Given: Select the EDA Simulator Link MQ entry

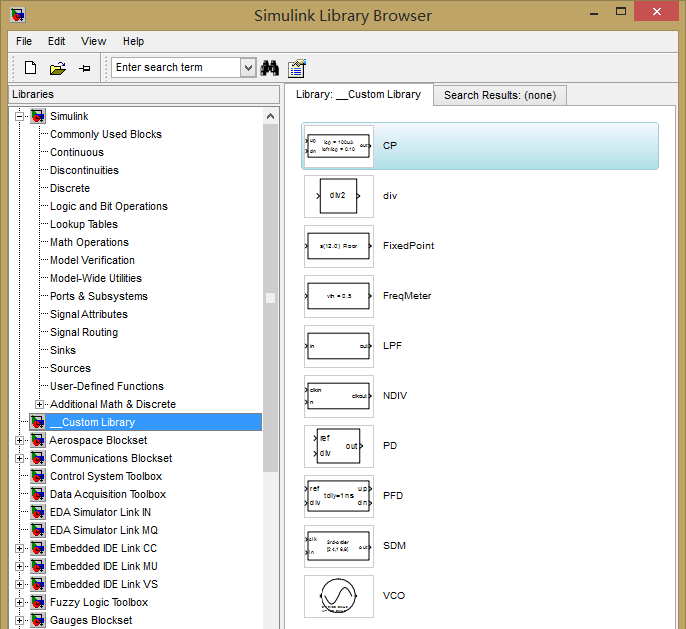Looking at the screenshot, I should point(104,530).
